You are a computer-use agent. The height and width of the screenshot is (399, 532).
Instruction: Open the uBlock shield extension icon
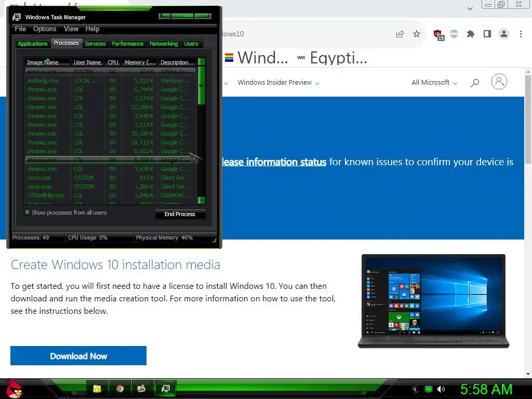tap(438, 35)
